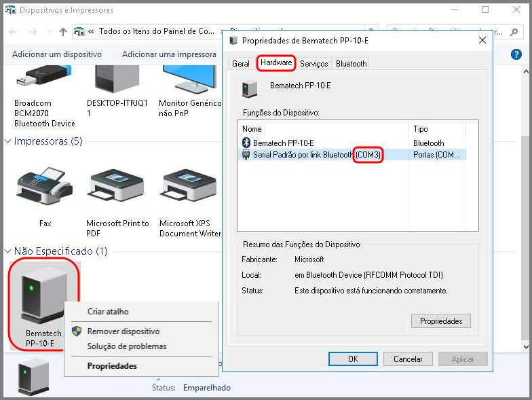Viewport: 532px width, 400px height.
Task: Collapse the Impressoras (5) group
Action: click(9, 141)
